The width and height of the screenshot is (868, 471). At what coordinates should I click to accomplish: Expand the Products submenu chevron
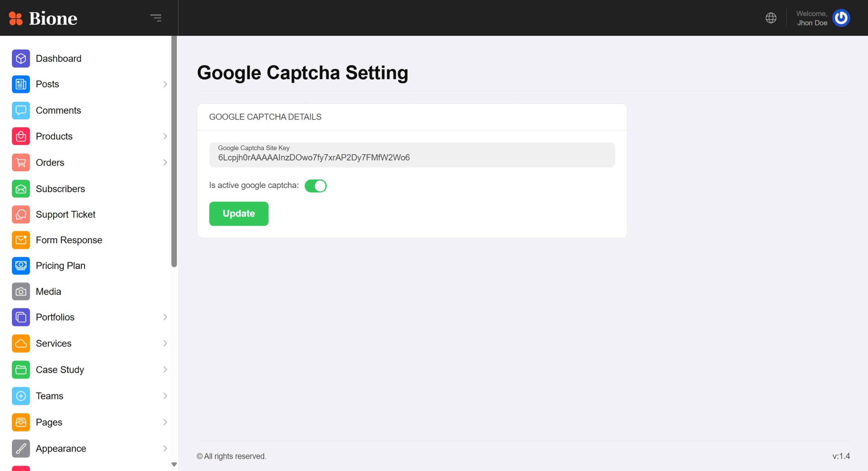(165, 136)
